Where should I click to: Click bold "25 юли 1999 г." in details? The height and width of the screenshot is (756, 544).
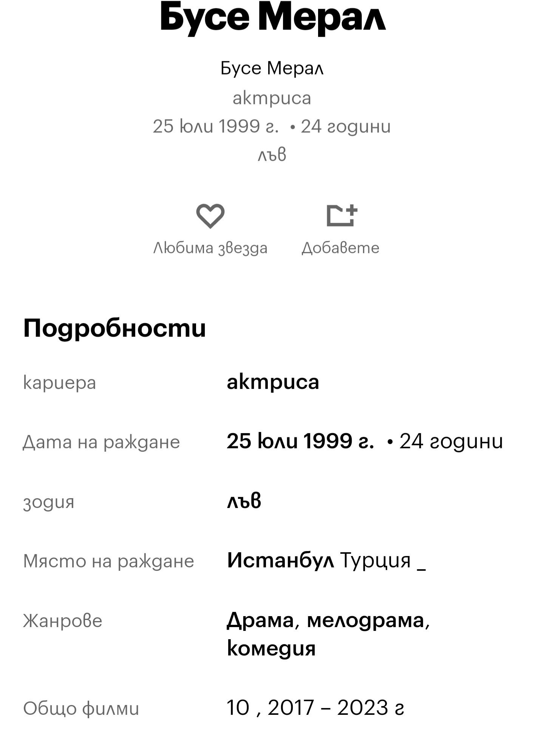click(300, 441)
